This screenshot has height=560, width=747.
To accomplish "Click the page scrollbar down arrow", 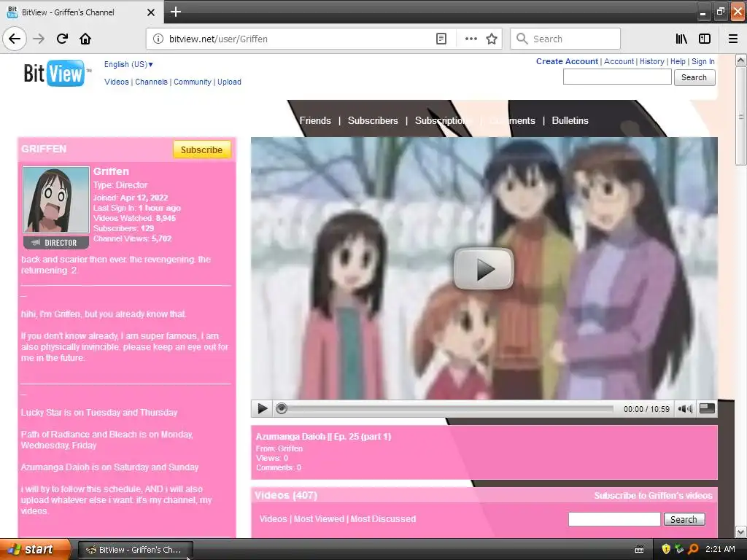I will pyautogui.click(x=741, y=532).
